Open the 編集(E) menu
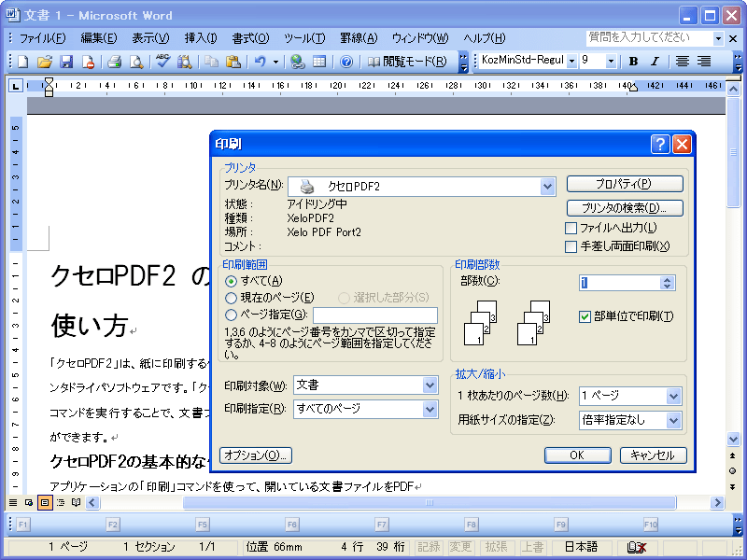The height and width of the screenshot is (560, 747). point(99,38)
